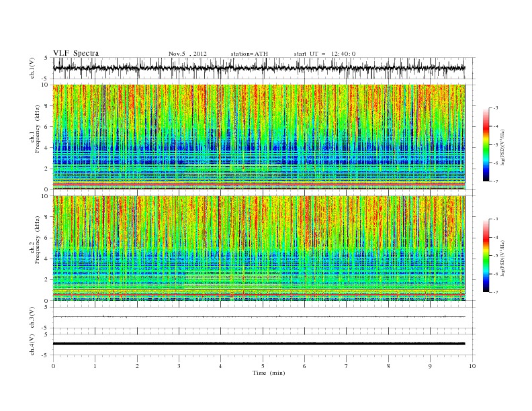The image size is (532, 411).
Task: Click the "4" tick on the time axis
Action: (x=221, y=366)
